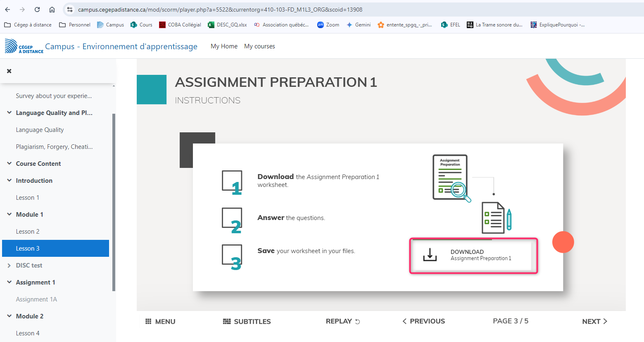Click the download arrow icon
The width and height of the screenshot is (644, 342).
pos(430,255)
